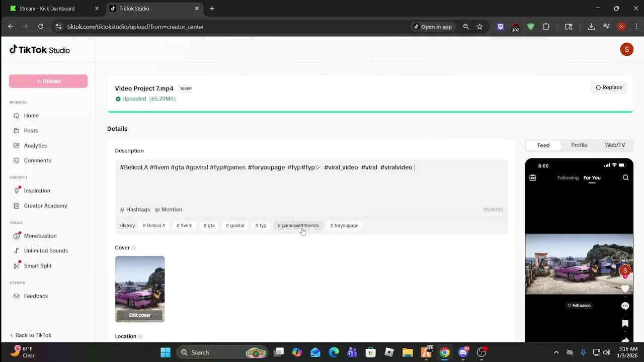Open Inspiration in the sidebar

pyautogui.click(x=37, y=191)
